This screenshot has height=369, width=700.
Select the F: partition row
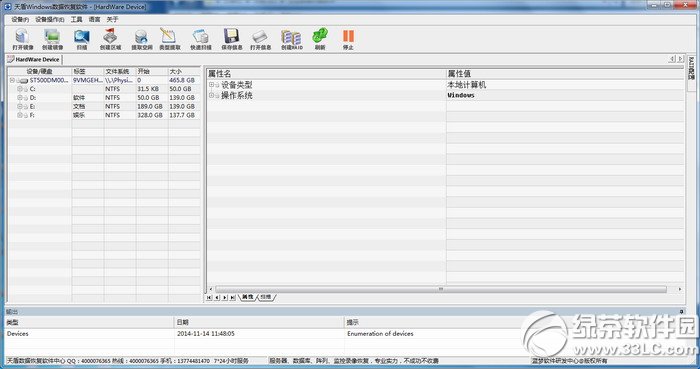tap(104, 115)
